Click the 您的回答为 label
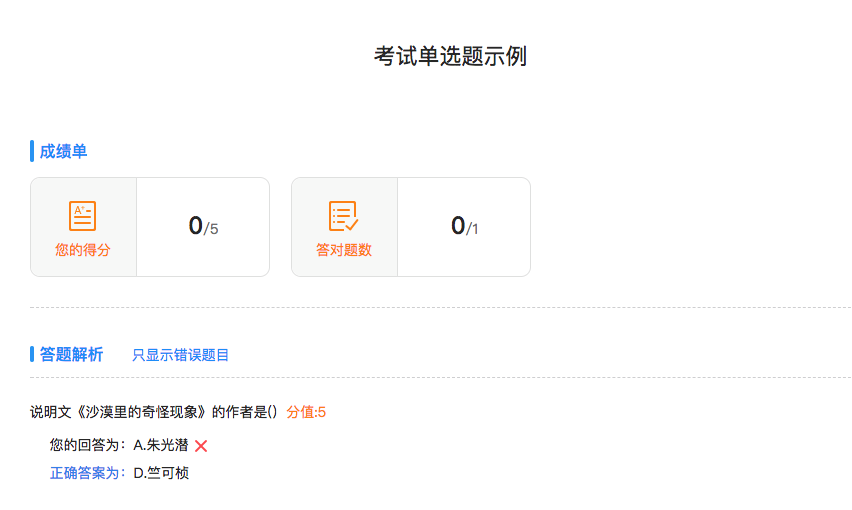The width and height of the screenshot is (852, 510). pos(87,445)
